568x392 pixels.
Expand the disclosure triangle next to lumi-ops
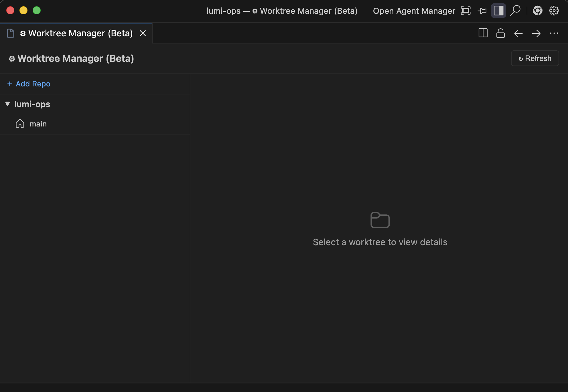tap(8, 104)
